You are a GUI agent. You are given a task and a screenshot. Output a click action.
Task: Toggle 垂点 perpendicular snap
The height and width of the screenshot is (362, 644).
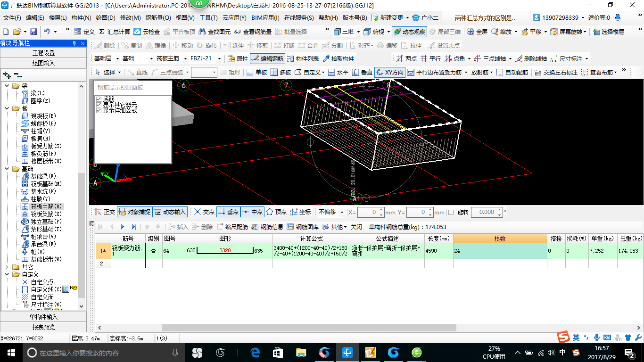coord(228,212)
